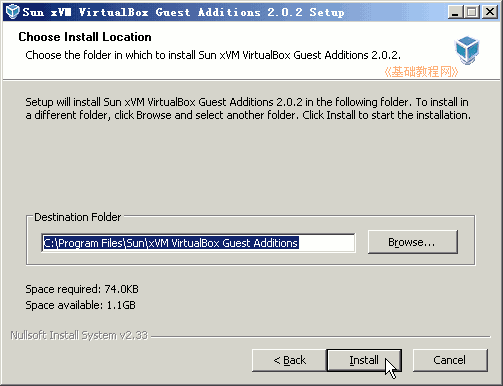Image resolution: width=503 pixels, height=386 pixels.
Task: Click the Install button
Action: pos(364,360)
